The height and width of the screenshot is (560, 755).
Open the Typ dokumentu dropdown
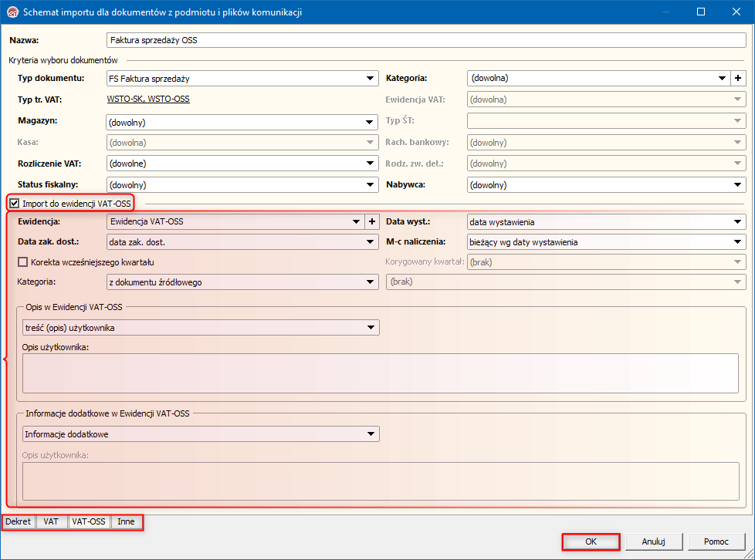pos(370,78)
